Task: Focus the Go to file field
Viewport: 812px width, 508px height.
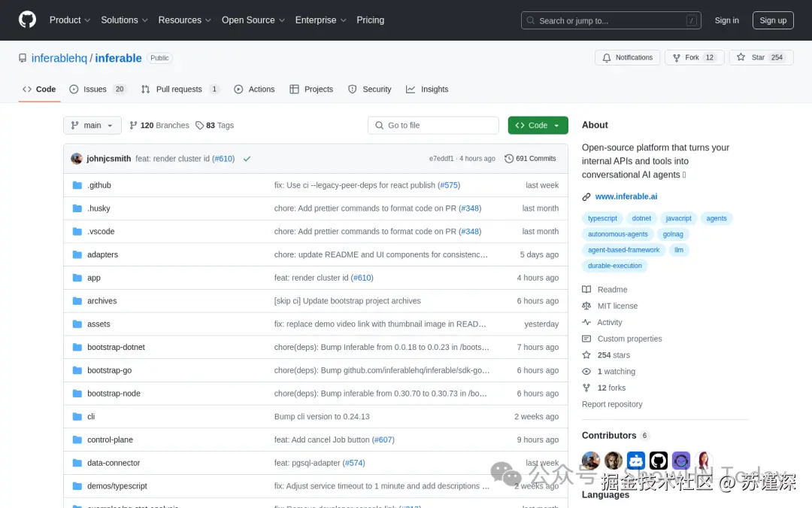Action: coord(433,126)
